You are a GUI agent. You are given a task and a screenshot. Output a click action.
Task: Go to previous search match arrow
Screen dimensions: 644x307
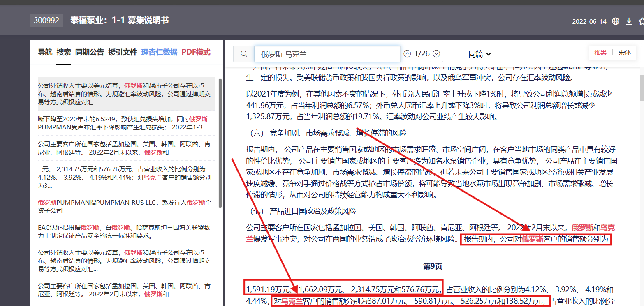pyautogui.click(x=407, y=54)
